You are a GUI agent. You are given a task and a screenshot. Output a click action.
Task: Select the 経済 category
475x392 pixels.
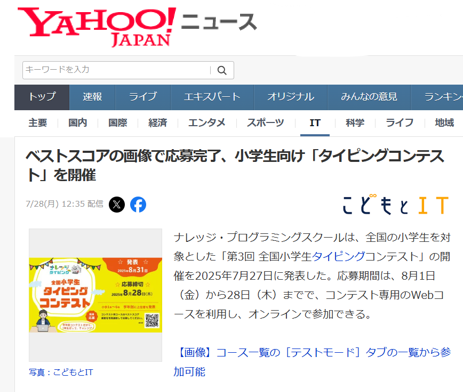coord(158,123)
